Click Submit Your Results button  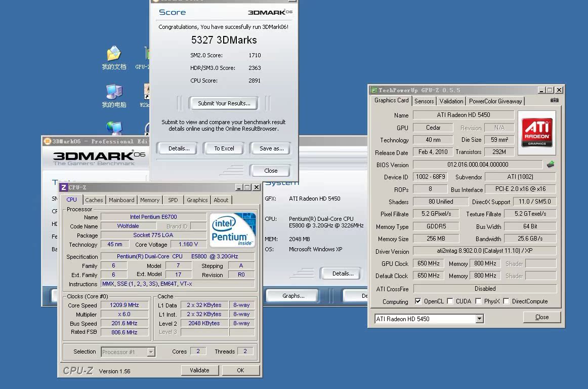coord(224,103)
